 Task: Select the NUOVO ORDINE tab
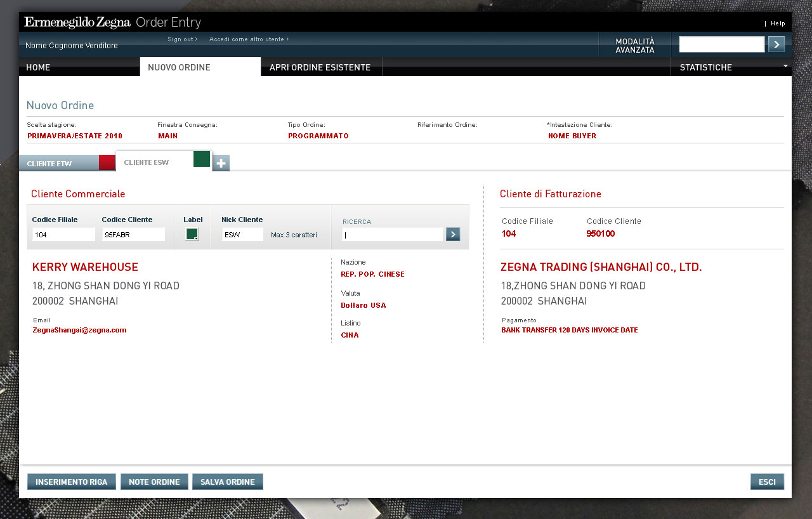click(x=200, y=67)
